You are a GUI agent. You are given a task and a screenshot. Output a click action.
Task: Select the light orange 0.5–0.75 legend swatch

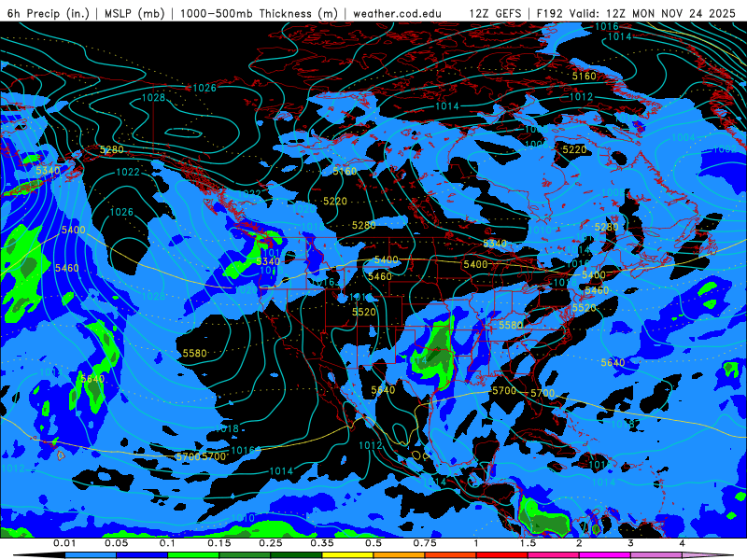point(400,555)
